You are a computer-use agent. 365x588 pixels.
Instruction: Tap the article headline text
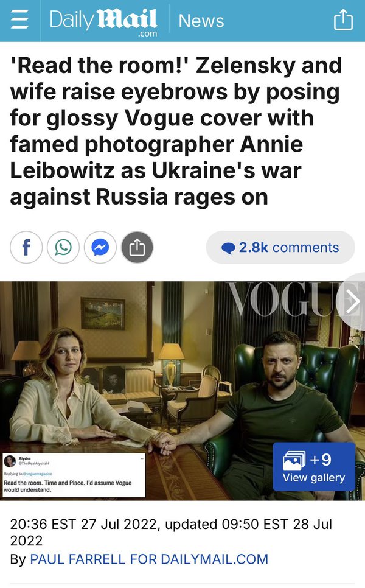coord(176,131)
